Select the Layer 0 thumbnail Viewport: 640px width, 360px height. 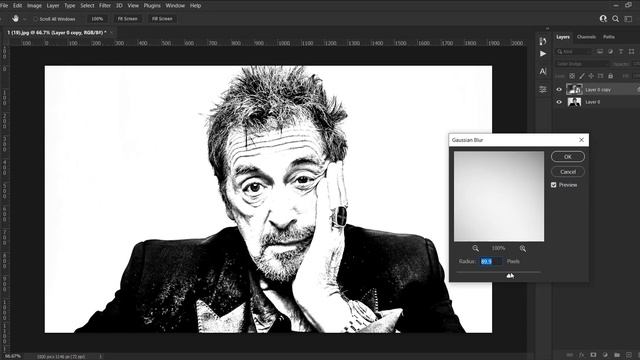coord(574,102)
